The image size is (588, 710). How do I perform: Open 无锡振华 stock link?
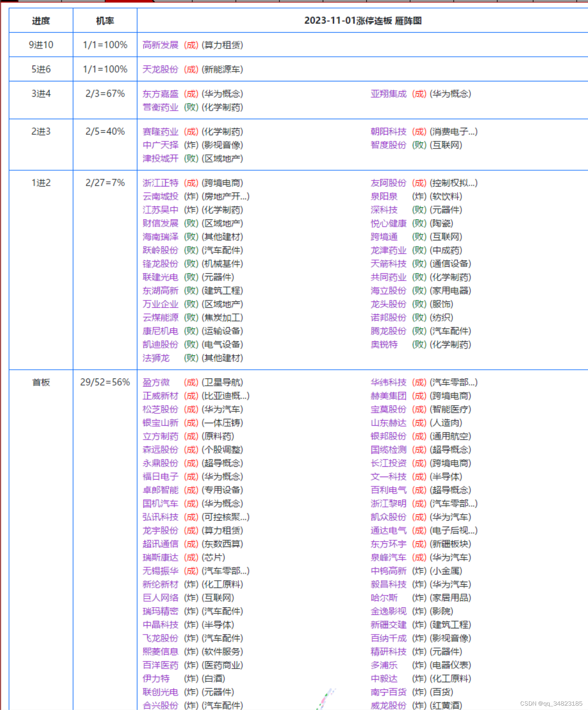[160, 571]
